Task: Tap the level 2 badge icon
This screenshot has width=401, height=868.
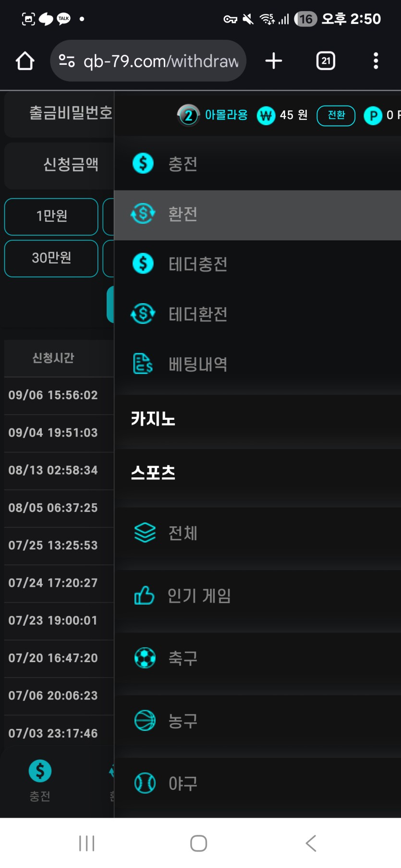Action: 188,115
